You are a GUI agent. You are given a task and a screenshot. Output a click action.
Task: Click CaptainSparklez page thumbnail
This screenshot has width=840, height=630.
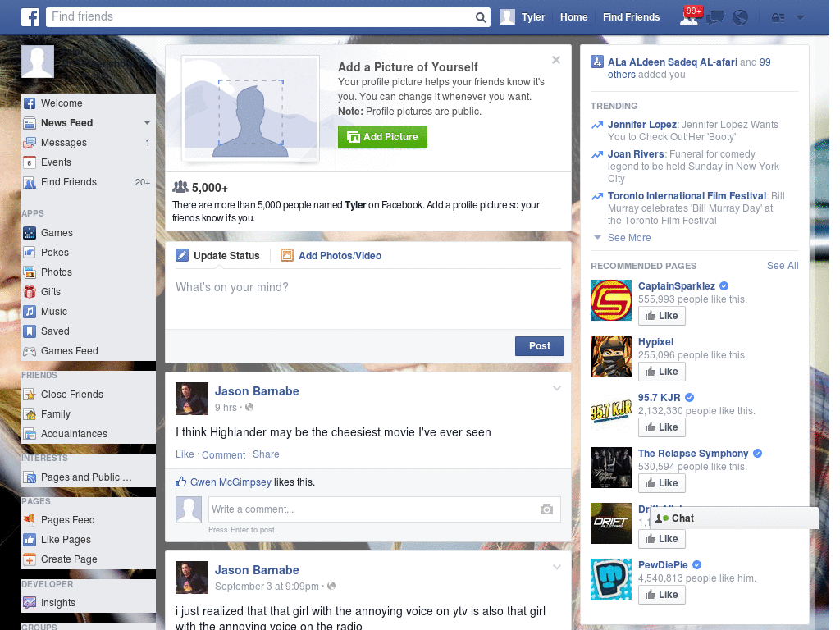point(611,300)
